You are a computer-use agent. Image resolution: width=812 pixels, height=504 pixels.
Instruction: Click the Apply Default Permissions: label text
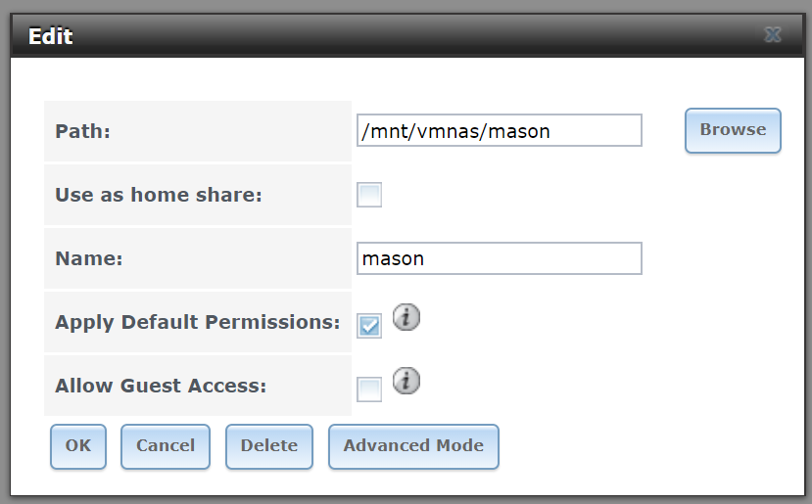coord(197,322)
